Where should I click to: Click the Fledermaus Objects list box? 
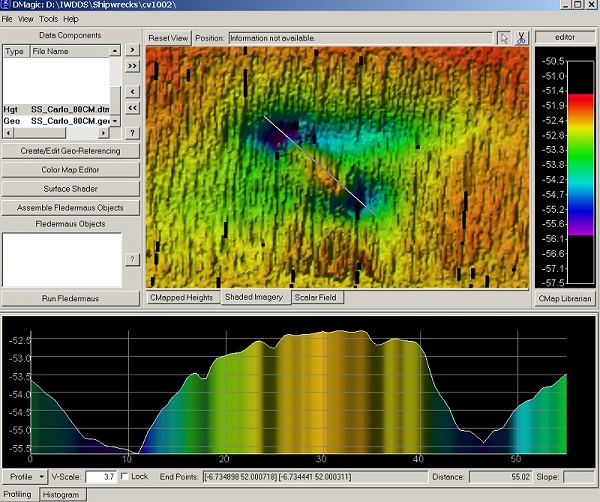(62, 260)
